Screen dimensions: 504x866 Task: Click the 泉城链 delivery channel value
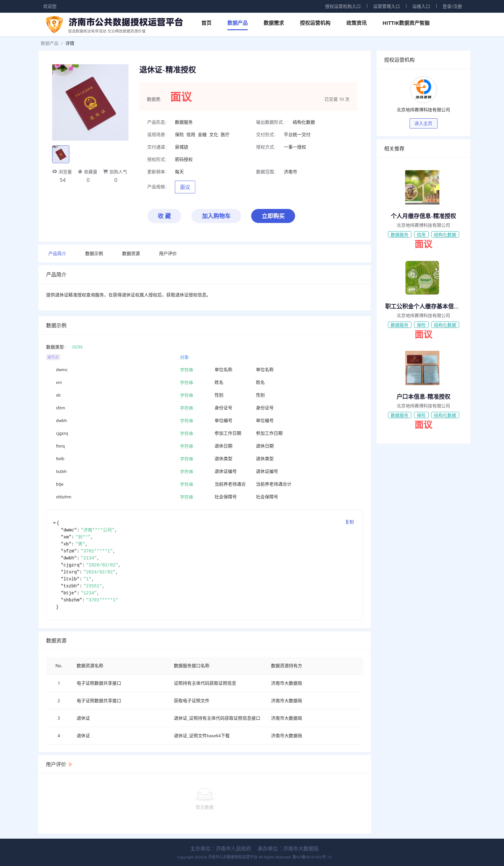pyautogui.click(x=181, y=147)
